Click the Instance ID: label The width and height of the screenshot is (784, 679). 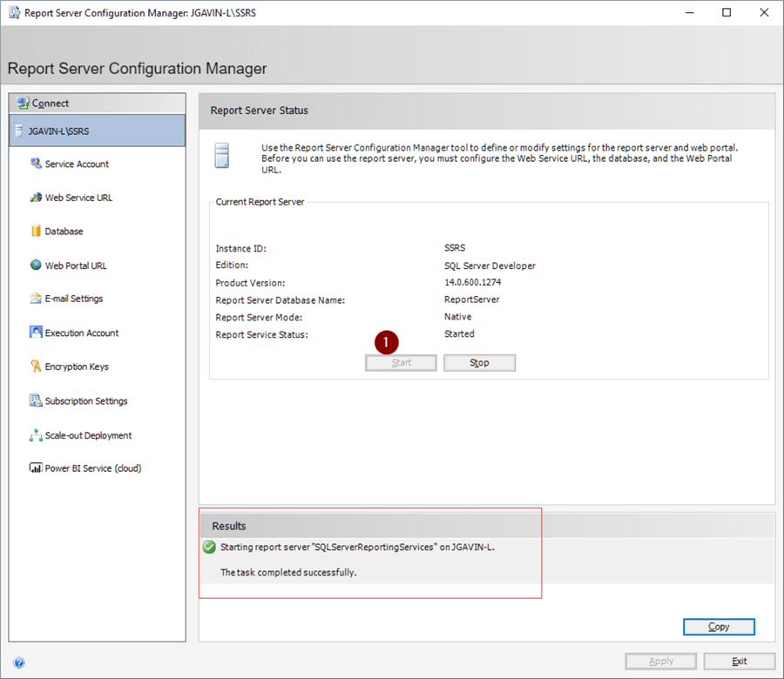click(x=240, y=248)
